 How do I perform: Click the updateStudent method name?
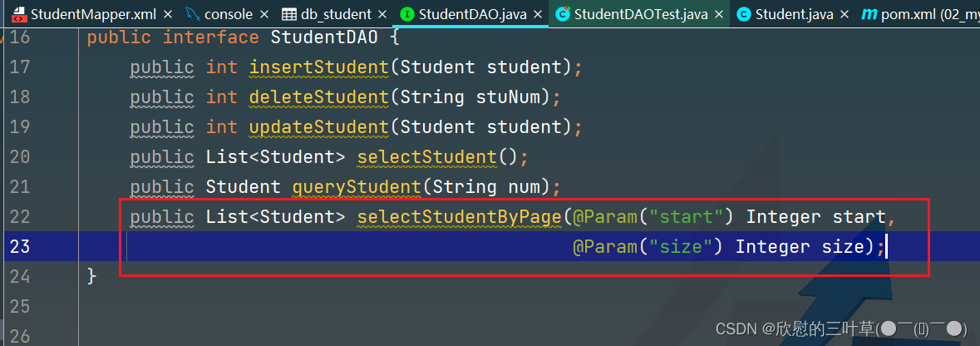(318, 127)
